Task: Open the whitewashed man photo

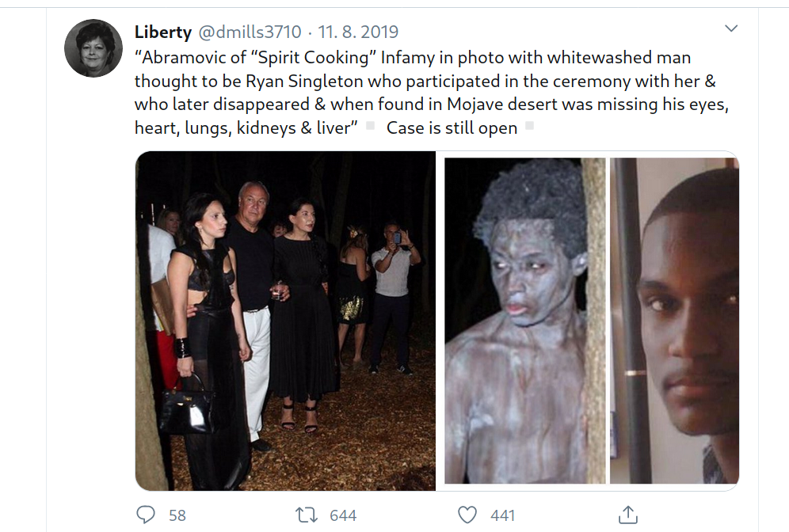Action: [525, 321]
